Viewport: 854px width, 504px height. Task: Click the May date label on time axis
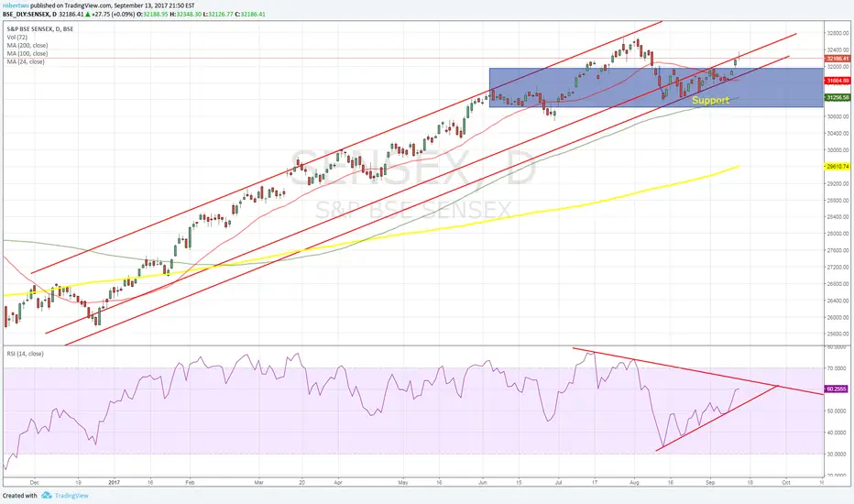403,482
